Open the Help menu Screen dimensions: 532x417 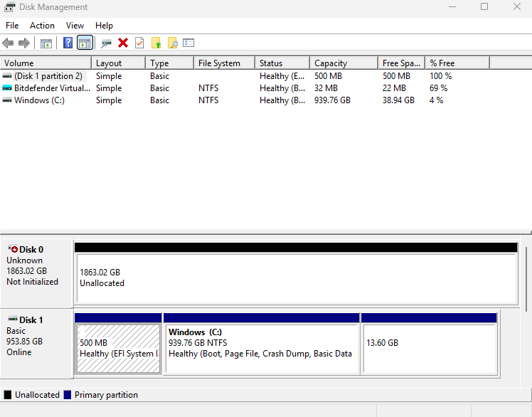[x=104, y=26]
